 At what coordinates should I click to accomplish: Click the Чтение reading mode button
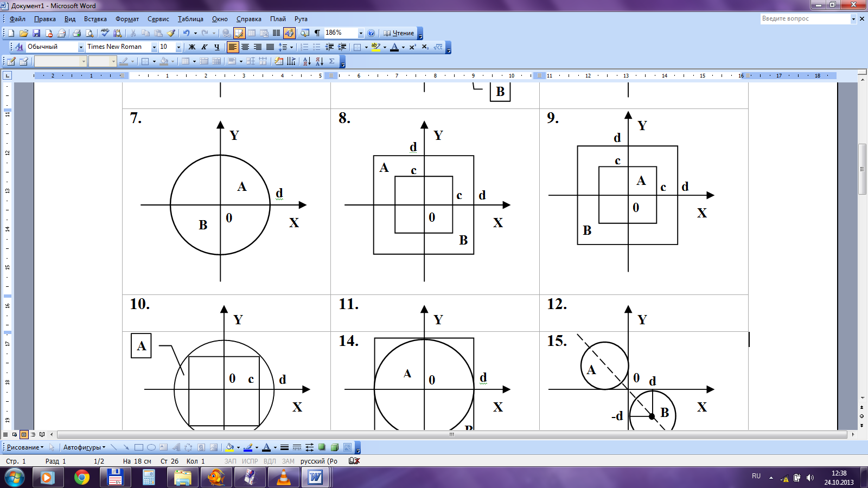pos(399,33)
